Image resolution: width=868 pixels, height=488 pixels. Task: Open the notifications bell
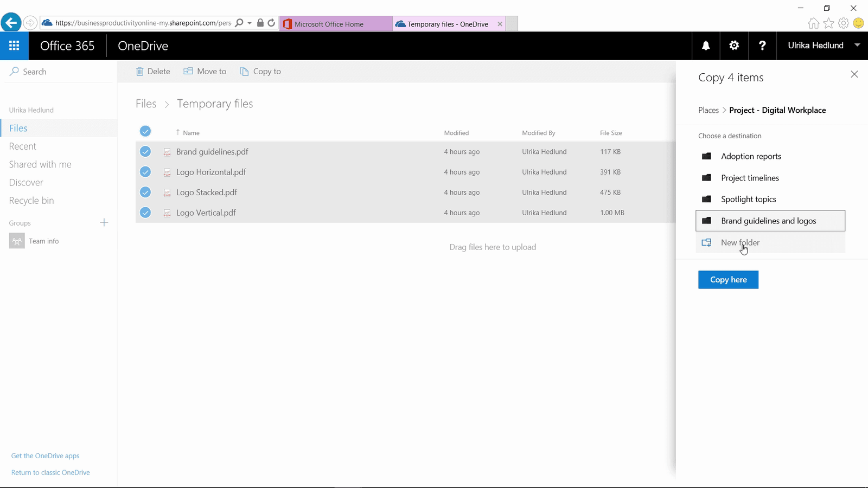click(705, 46)
